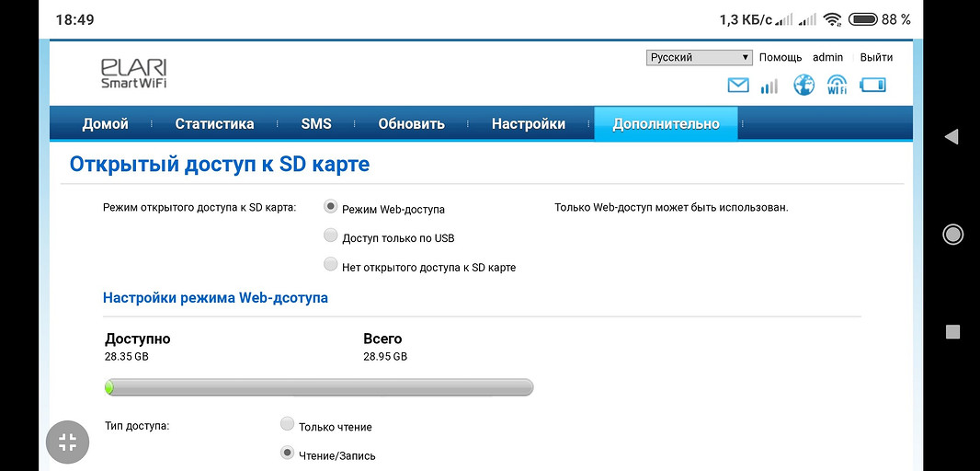
Task: Tap the phone WiFi icon in status bar
Action: 833,19
